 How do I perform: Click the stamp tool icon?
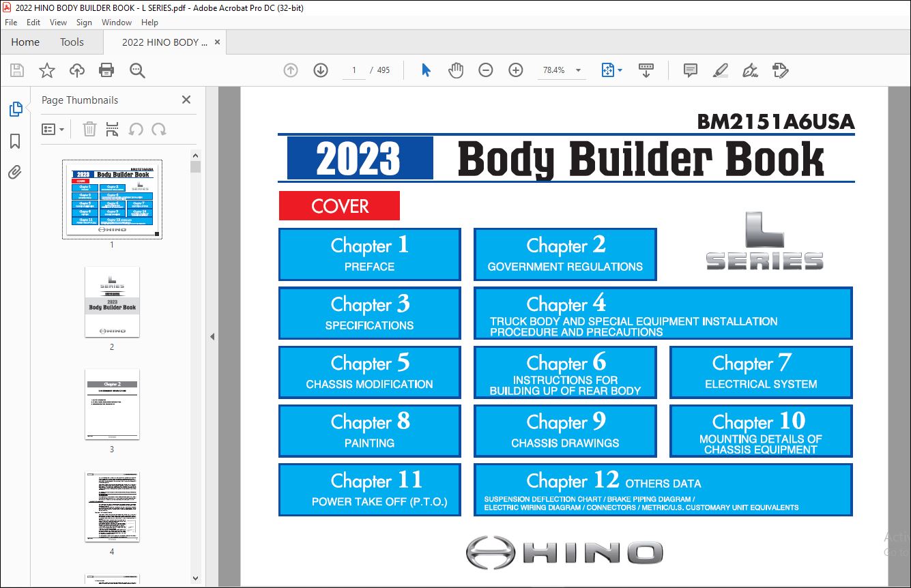click(781, 70)
